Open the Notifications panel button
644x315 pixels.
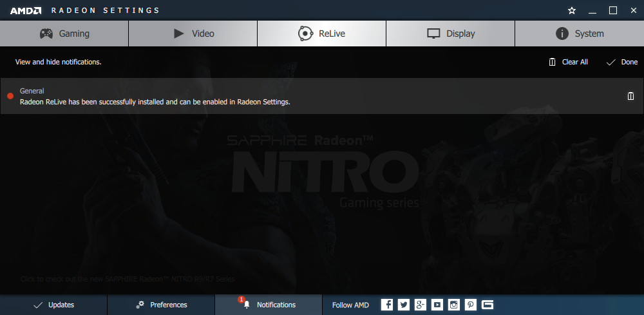(x=269, y=305)
